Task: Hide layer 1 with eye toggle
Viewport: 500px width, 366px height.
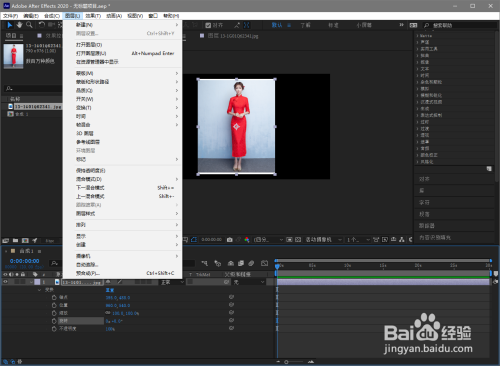Action: click(5, 282)
